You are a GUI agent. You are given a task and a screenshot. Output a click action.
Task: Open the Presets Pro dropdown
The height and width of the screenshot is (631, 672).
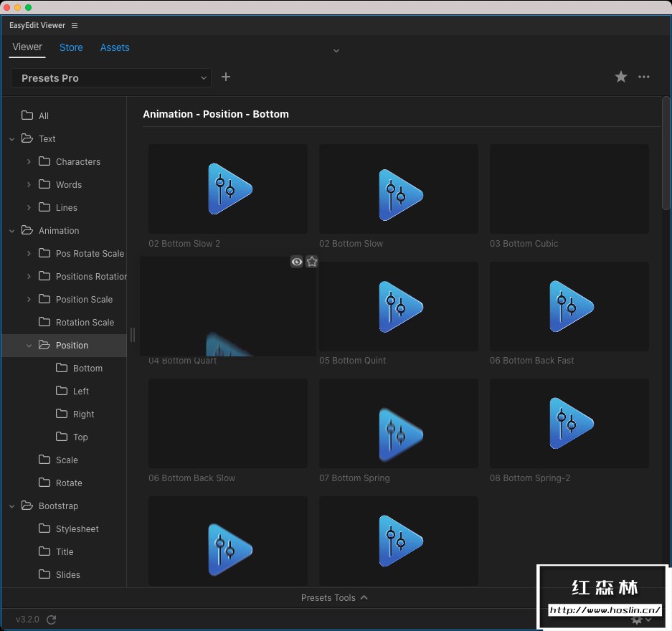click(x=111, y=77)
